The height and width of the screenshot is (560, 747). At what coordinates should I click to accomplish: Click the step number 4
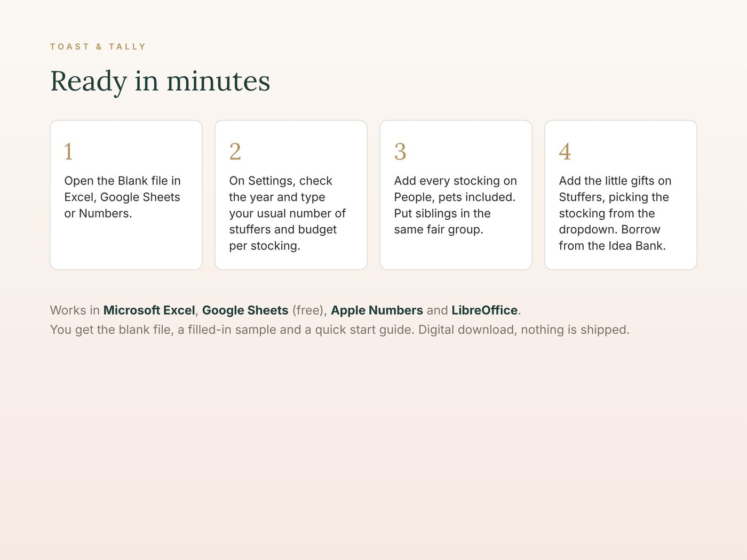click(565, 151)
